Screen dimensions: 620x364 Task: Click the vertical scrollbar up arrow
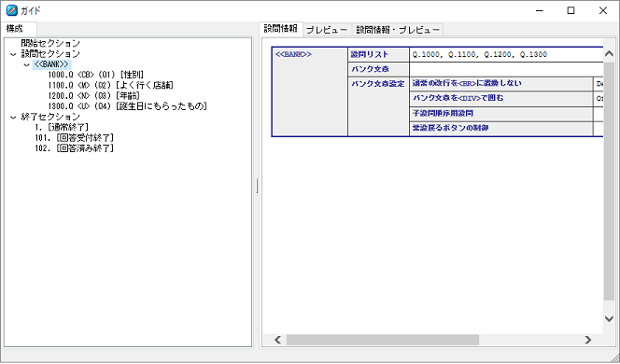[609, 54]
